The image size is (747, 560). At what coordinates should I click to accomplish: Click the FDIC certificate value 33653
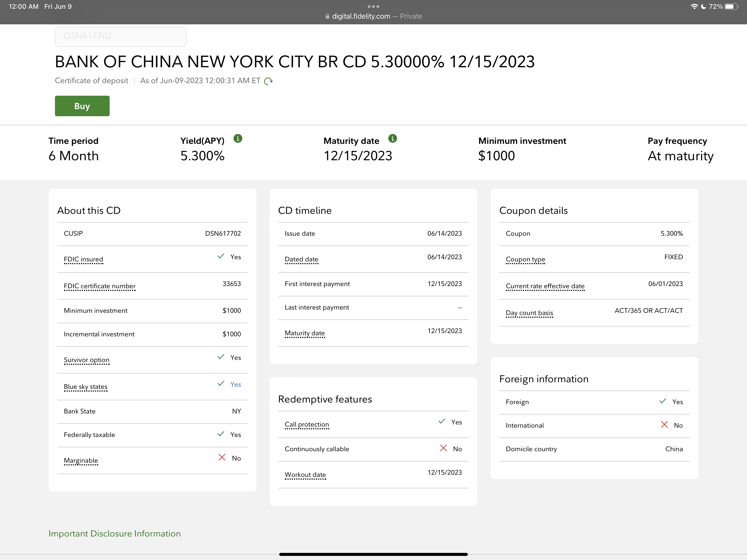pos(232,284)
